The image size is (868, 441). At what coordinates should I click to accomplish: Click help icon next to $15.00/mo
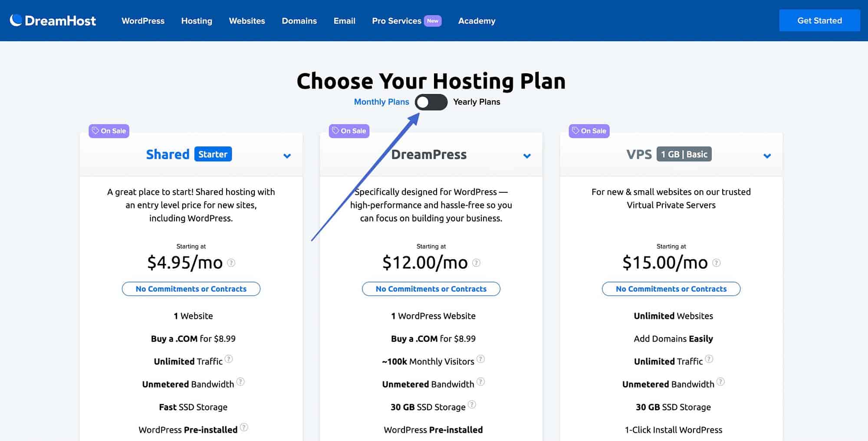[x=717, y=263]
